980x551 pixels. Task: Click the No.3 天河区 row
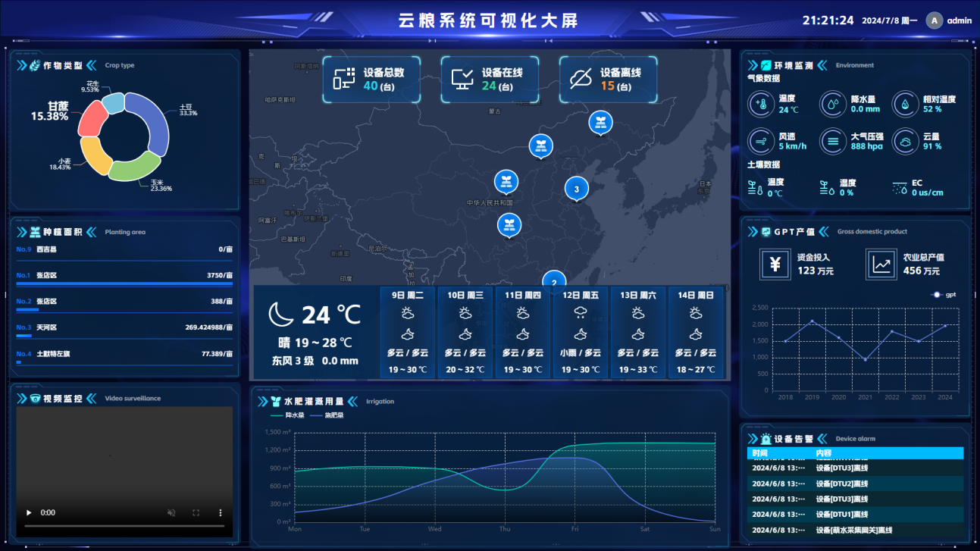(x=124, y=330)
